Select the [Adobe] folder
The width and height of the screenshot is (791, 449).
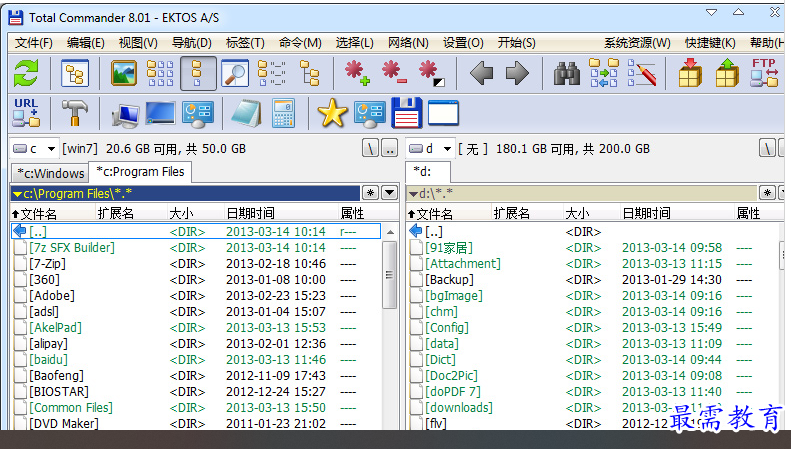click(x=52, y=296)
